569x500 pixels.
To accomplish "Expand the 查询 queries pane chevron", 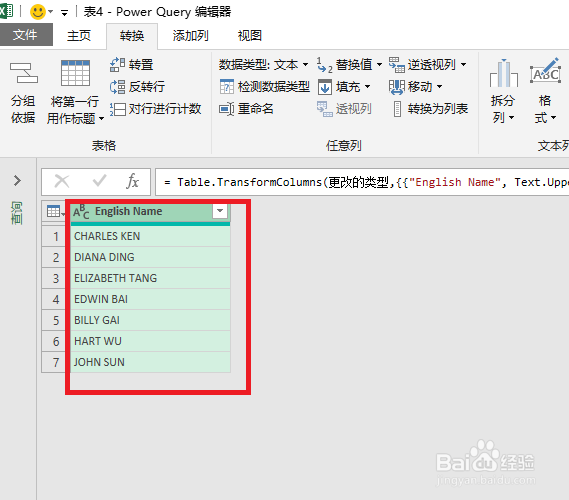I will coord(17,180).
